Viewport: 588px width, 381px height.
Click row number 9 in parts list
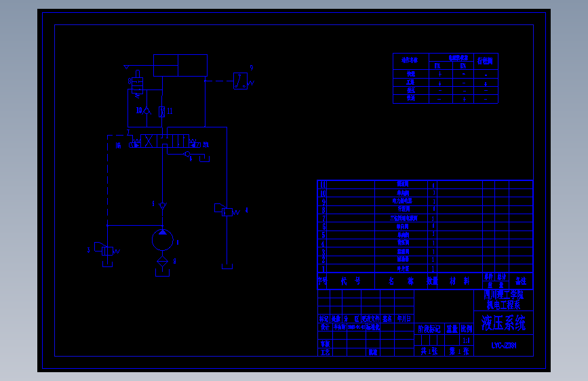coord(324,202)
